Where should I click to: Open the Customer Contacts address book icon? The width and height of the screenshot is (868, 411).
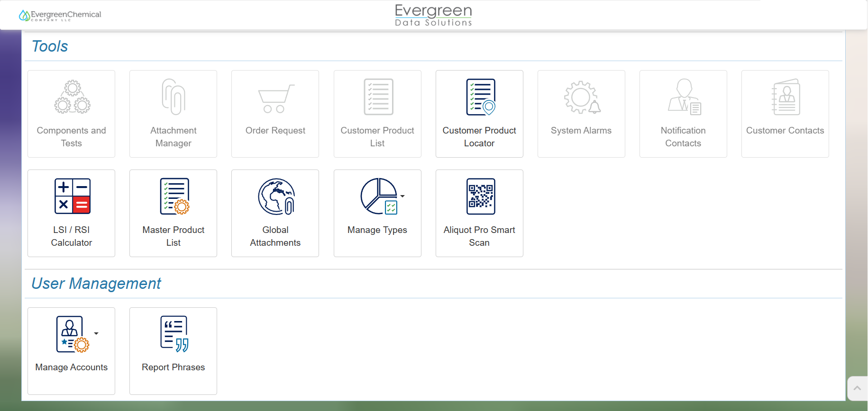click(786, 97)
